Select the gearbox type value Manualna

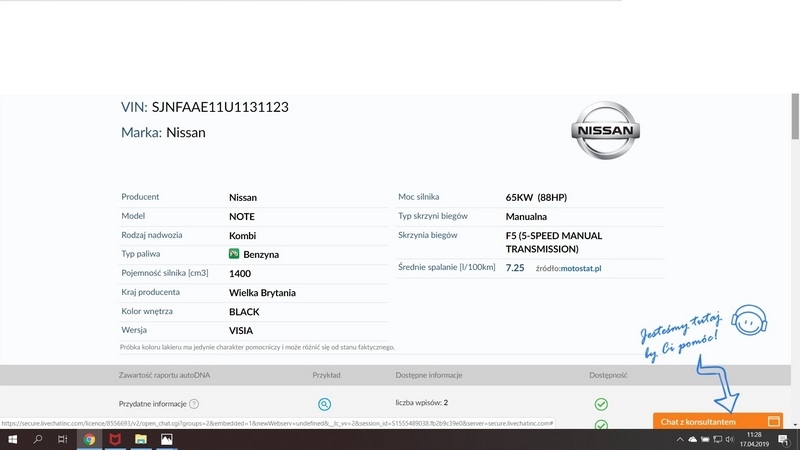pos(526,216)
